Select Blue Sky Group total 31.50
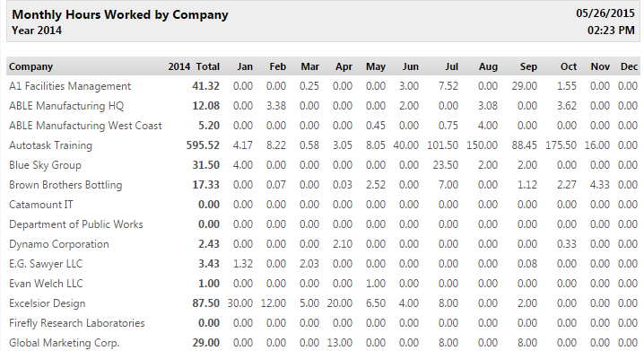644x351 pixels. pyautogui.click(x=205, y=165)
